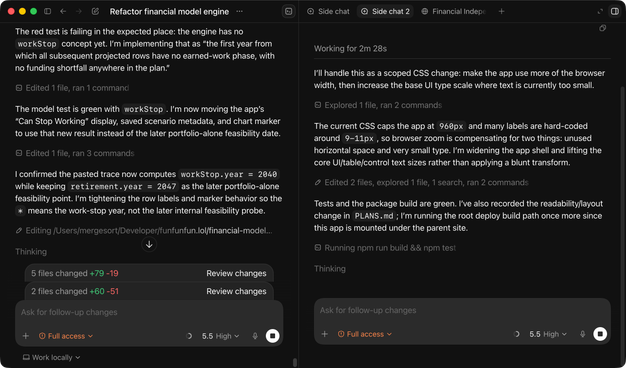Screen dimensions: 626x368
Task: Open the Work locally dropdown
Action: pyautogui.click(x=52, y=358)
